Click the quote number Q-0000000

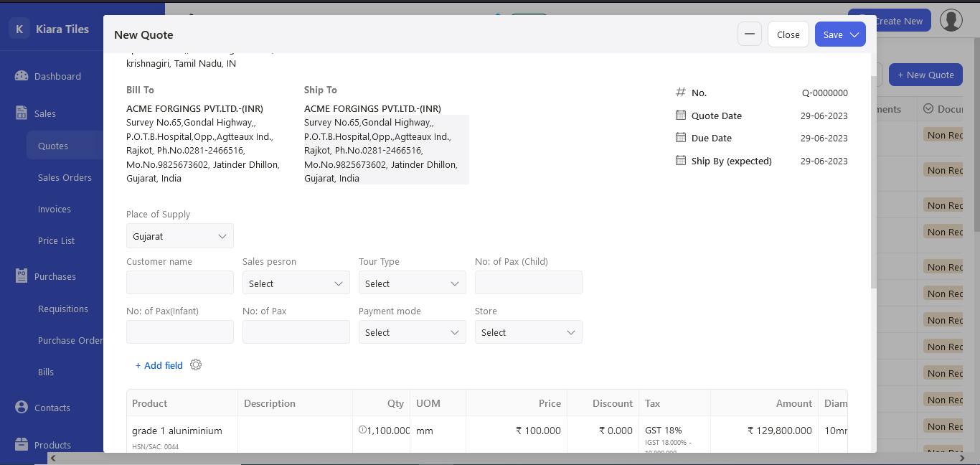coord(825,93)
